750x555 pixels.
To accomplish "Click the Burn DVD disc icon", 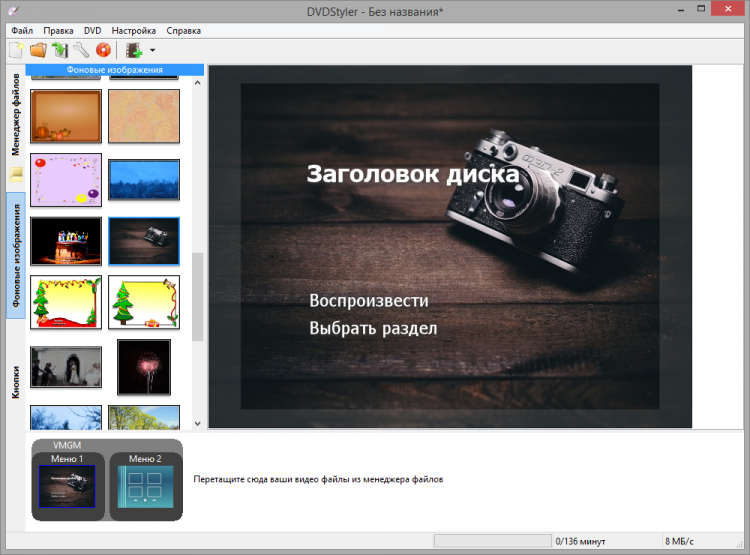I will click(x=103, y=50).
